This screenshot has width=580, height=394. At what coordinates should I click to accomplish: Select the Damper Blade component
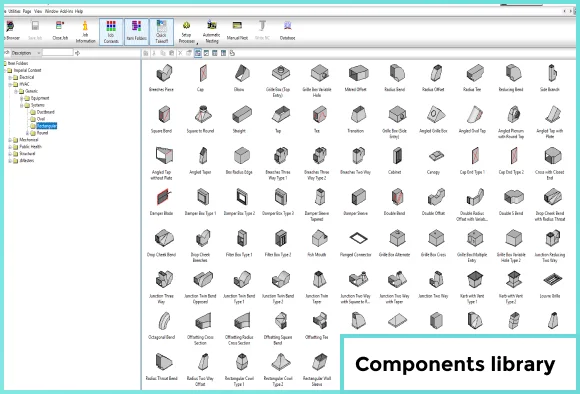pos(161,202)
